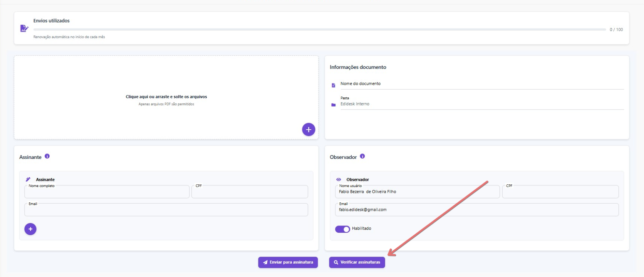Click the Envios utilizados signature document icon
Viewport: 644px width, 277px height.
point(24,28)
